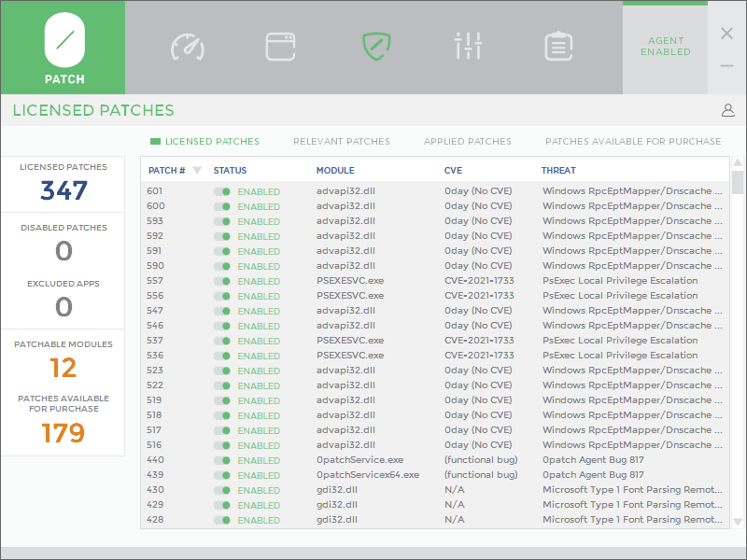The image size is (747, 560).
Task: Toggle patch 536 enabled switch
Action: 222,356
